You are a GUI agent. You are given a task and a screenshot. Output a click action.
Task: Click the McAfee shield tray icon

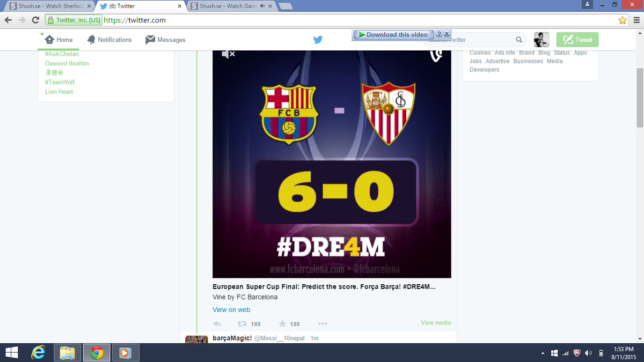tap(577, 353)
